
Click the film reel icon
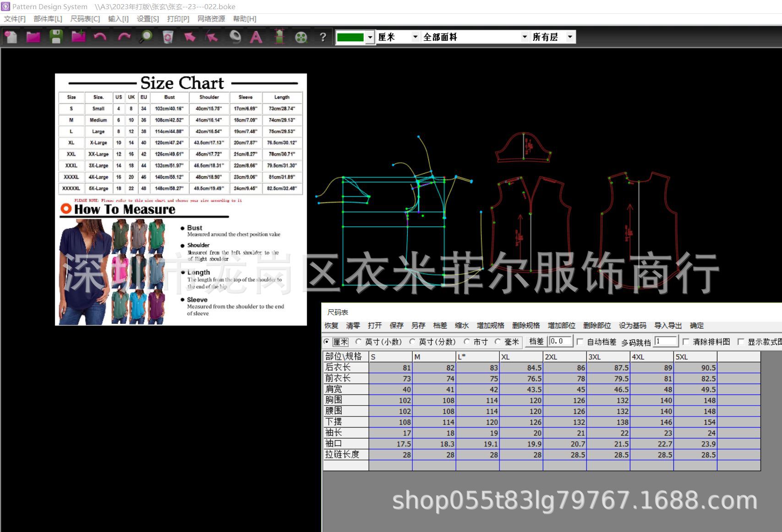[301, 37]
